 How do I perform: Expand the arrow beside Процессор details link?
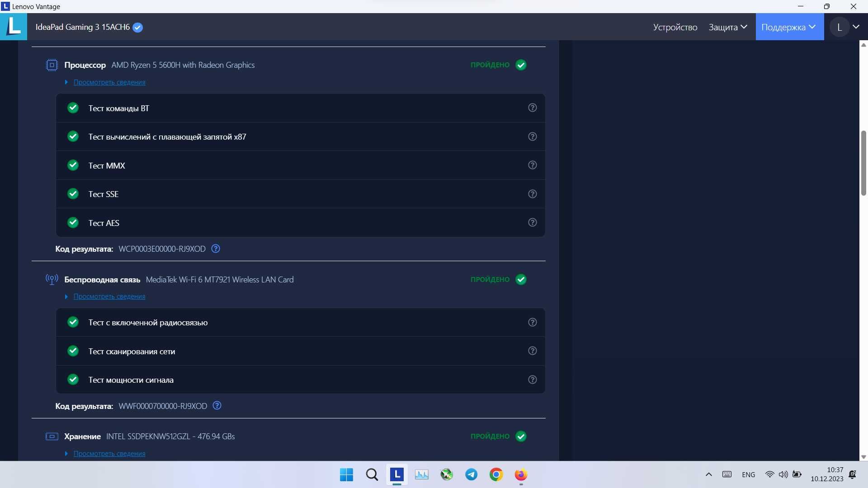tap(66, 82)
